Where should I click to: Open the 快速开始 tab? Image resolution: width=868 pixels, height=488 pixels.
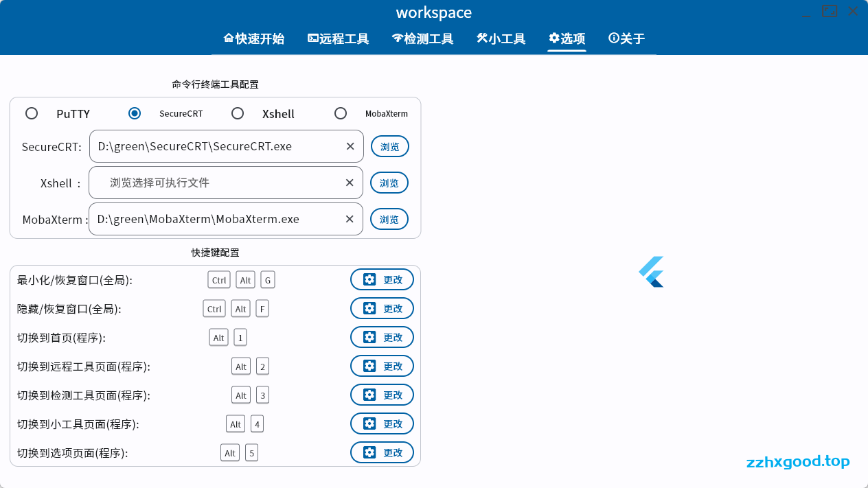pos(253,38)
